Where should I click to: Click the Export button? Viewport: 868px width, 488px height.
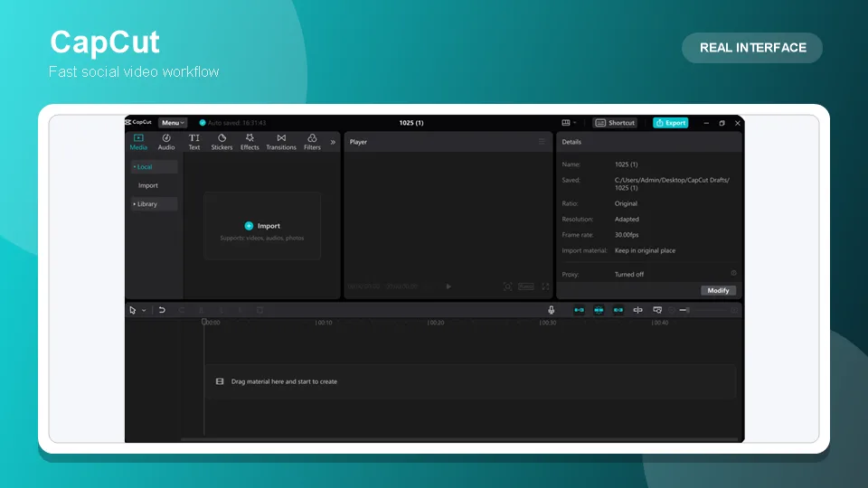(x=670, y=123)
